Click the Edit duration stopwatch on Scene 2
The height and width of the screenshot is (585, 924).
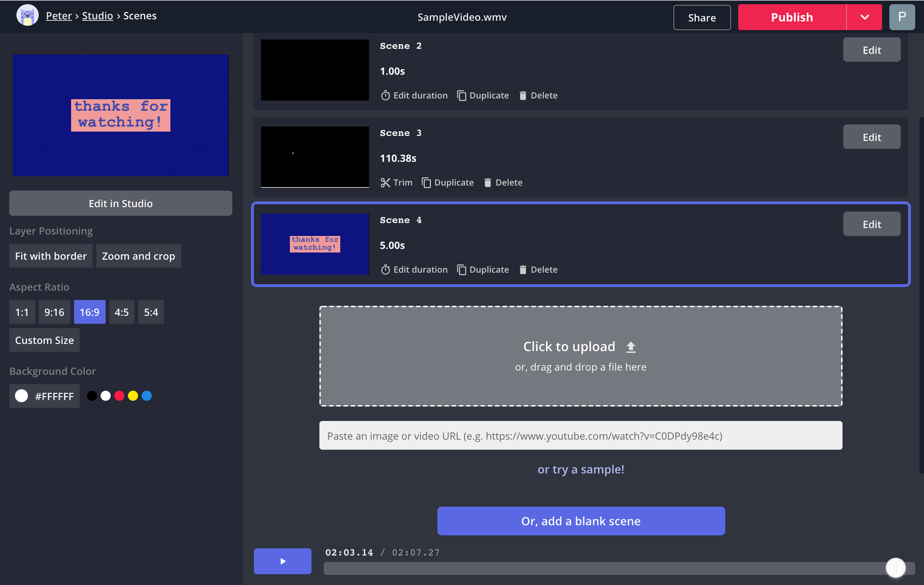[x=385, y=96]
